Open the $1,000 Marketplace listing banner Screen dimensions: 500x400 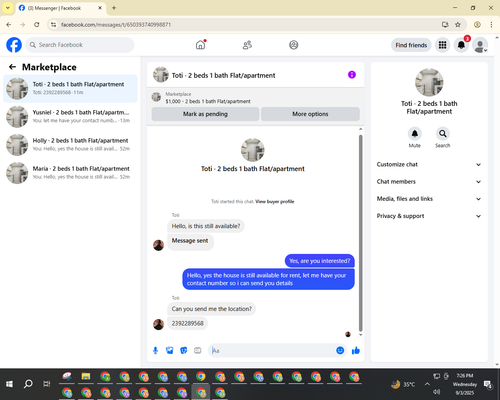(x=255, y=98)
